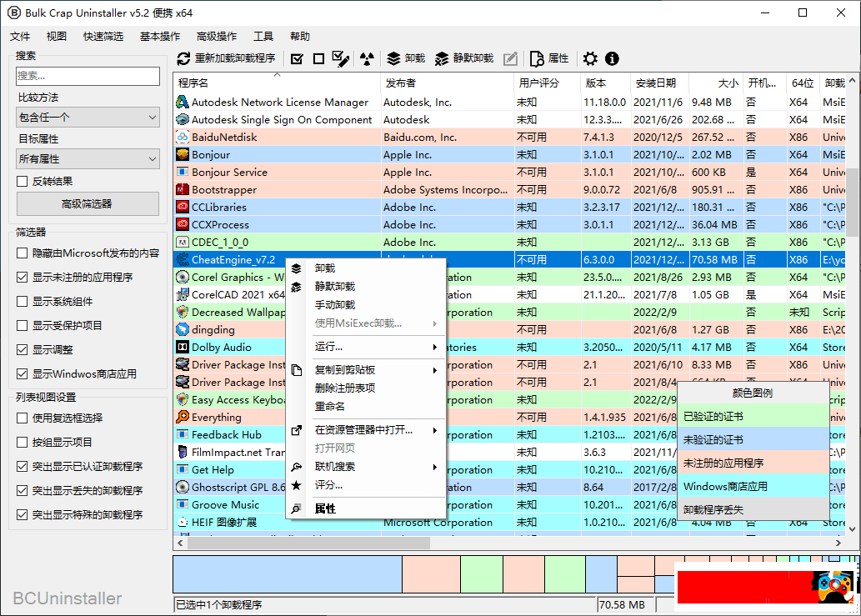The width and height of the screenshot is (861, 616).
Task: Click the Groove Music row icon
Action: (x=183, y=504)
